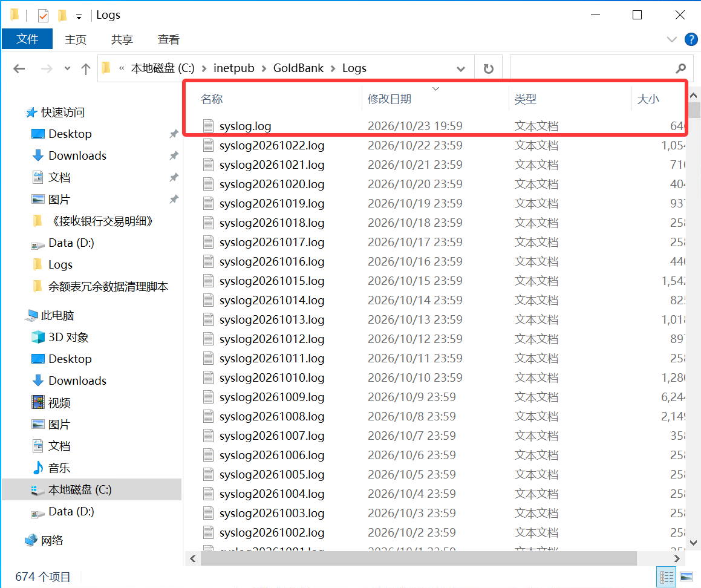This screenshot has height=588, width=701.
Task: Click GoldBank in the address path
Action: 298,68
